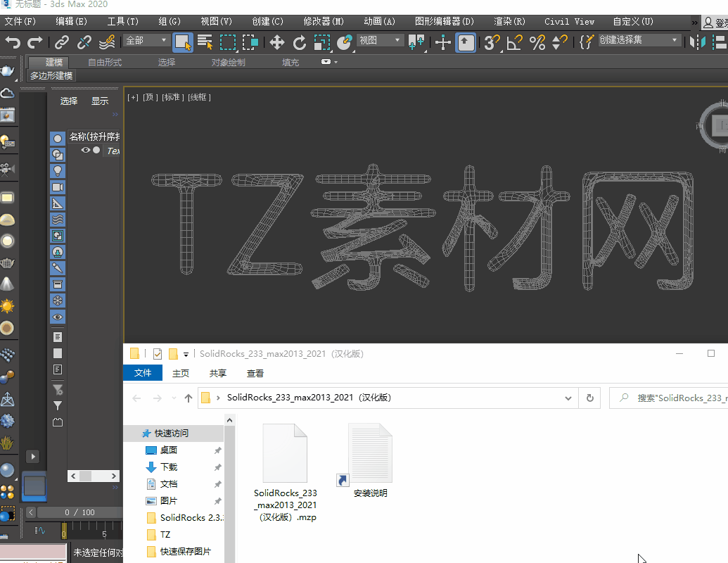Open scene explorer 显示 menu

(x=99, y=101)
